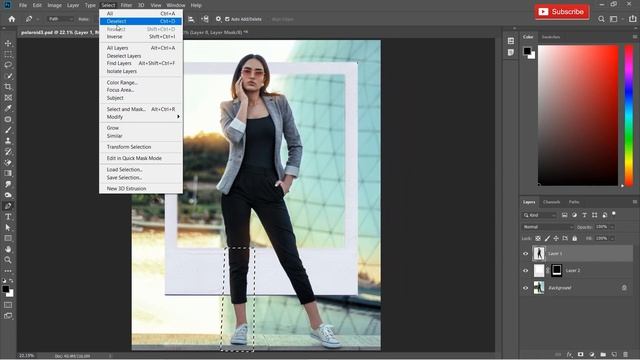
Task: Switch to the Paths tab
Action: coord(574,202)
